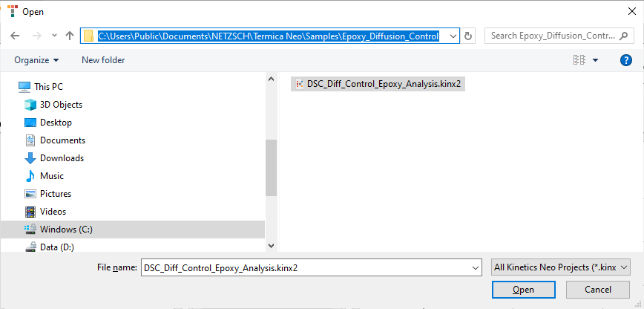Click the Back navigation arrow

pos(15,36)
